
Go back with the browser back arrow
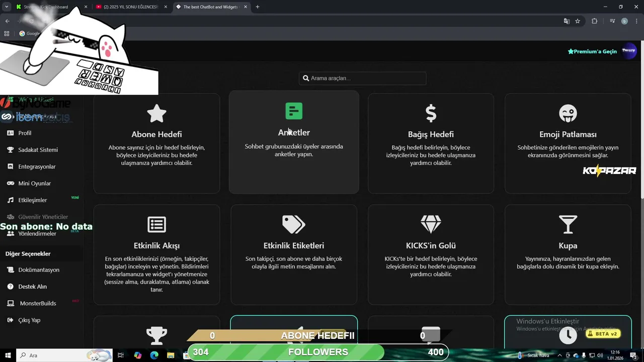pyautogui.click(x=7, y=21)
